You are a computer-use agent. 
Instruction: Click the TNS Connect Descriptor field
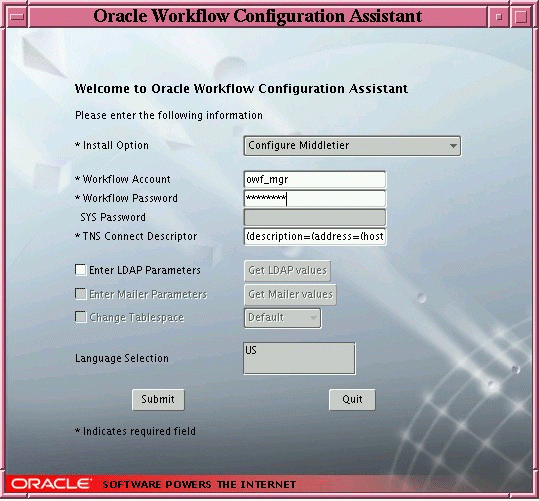pyautogui.click(x=315, y=237)
